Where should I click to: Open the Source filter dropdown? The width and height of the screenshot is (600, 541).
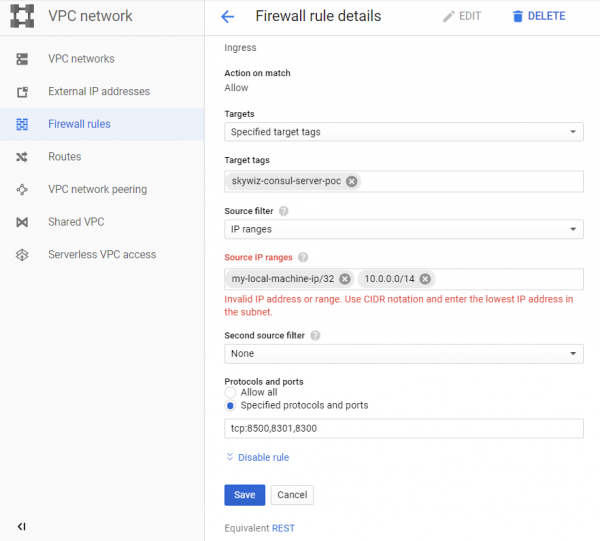point(404,230)
